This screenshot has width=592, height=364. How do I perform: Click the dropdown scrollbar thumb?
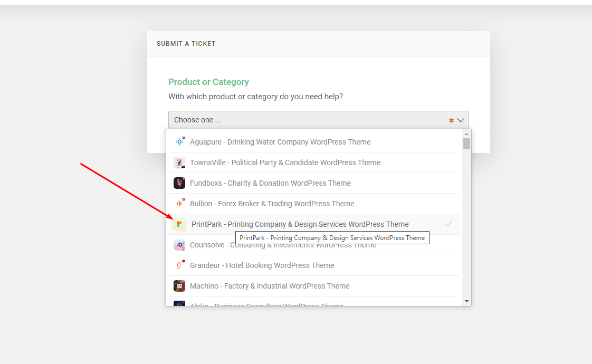point(466,144)
